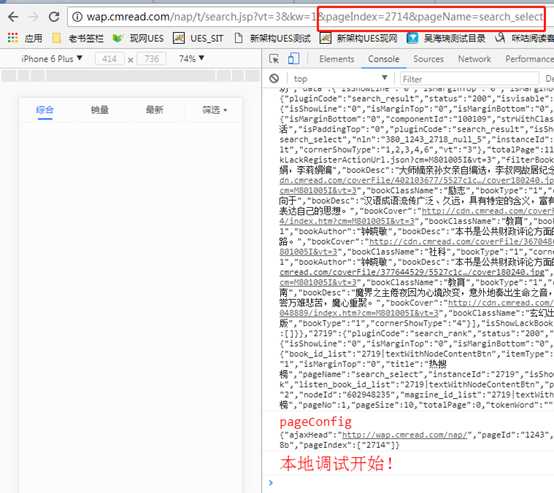Image resolution: width=554 pixels, height=493 pixels.
Task: Click the device height field 736
Action: [x=152, y=59]
